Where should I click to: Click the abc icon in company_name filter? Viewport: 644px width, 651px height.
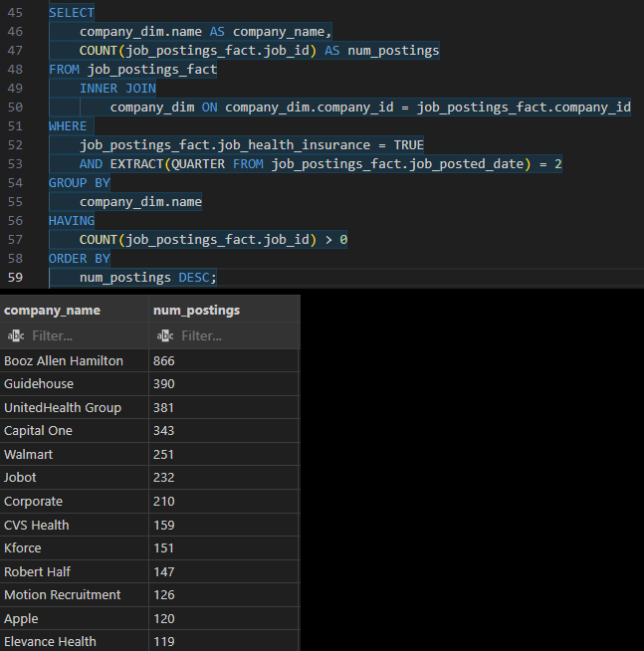click(15, 336)
